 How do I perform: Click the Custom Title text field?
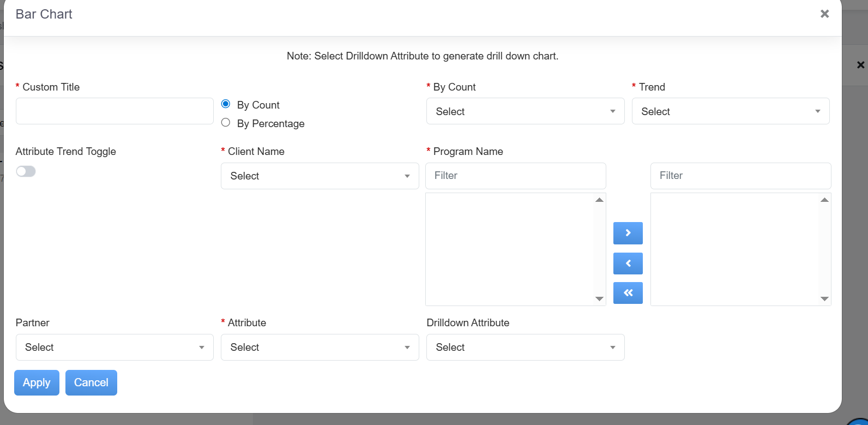pos(114,111)
